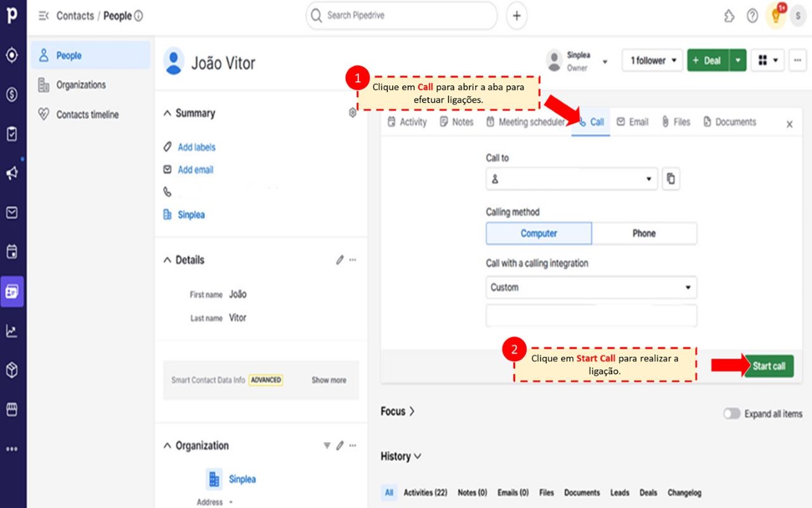Open Deals dollar icon in sidebar
The height and width of the screenshot is (508, 812).
tap(11, 95)
